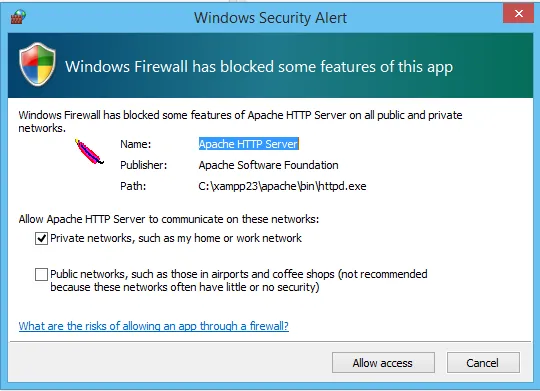The width and height of the screenshot is (540, 391).
Task: Click the Cancel button
Action: coord(483,363)
